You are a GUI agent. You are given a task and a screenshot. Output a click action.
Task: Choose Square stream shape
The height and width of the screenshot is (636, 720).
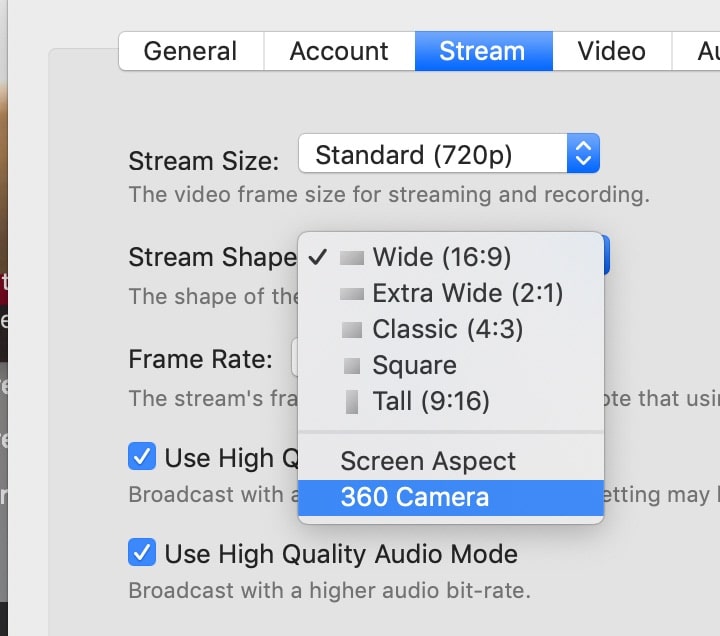tap(450, 366)
